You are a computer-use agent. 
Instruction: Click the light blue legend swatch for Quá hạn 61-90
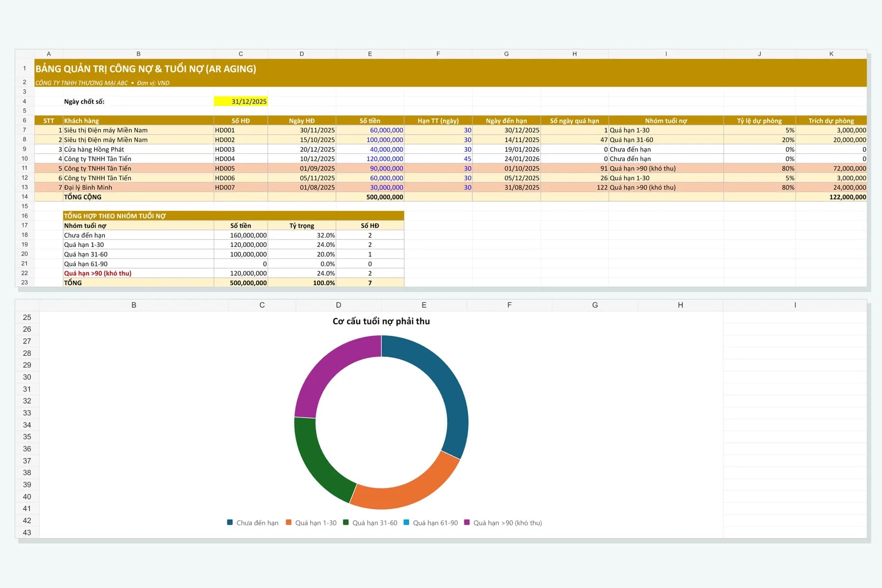(x=406, y=522)
